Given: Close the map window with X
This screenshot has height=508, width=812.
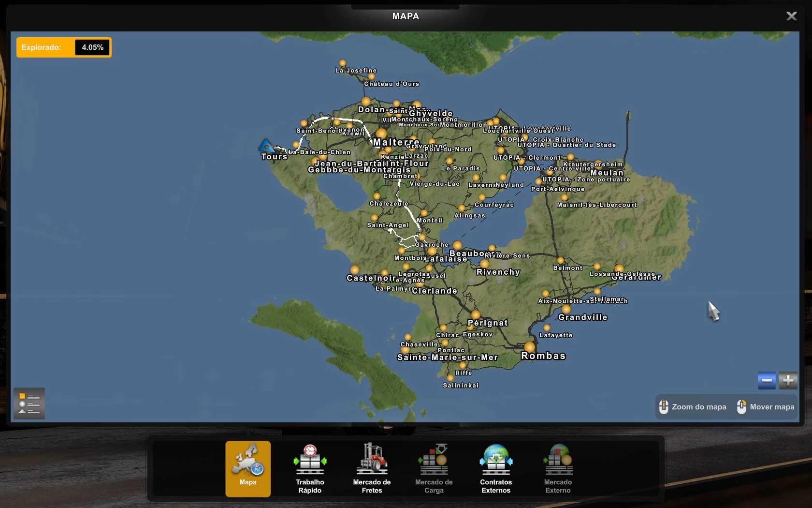Looking at the screenshot, I should pos(791,16).
